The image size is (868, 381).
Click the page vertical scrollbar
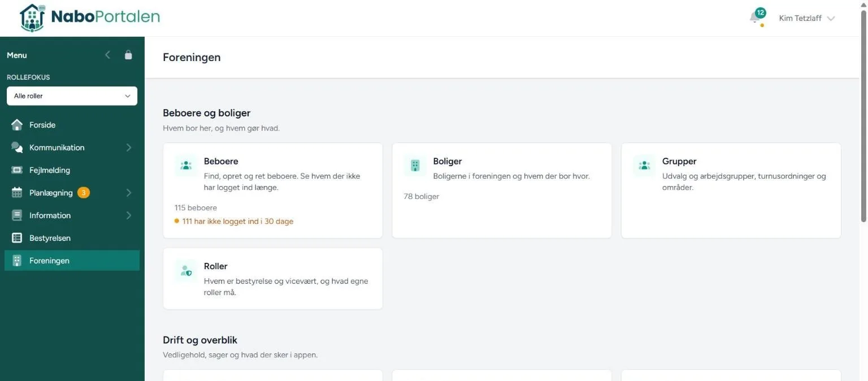863,116
